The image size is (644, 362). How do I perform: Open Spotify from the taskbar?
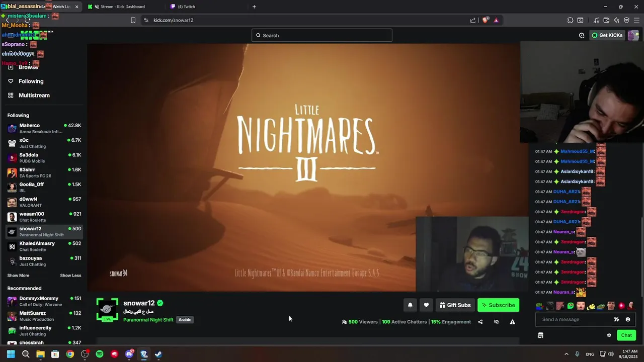pos(100,354)
